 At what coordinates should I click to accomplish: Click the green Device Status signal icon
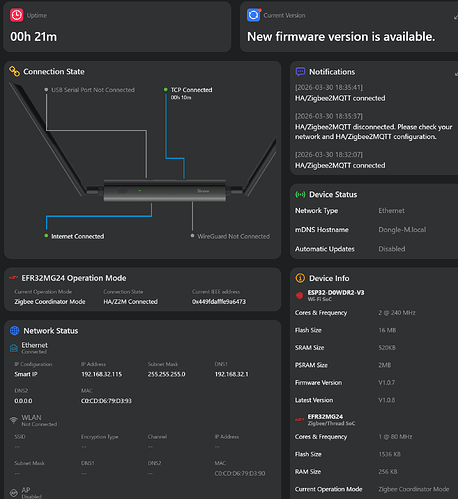300,194
